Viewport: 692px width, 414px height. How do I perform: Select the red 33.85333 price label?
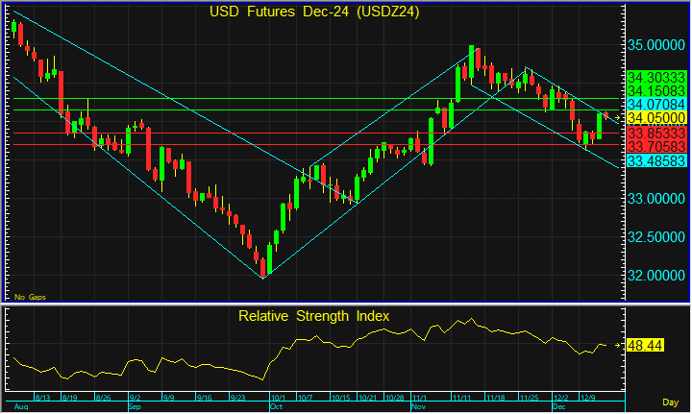click(656, 132)
